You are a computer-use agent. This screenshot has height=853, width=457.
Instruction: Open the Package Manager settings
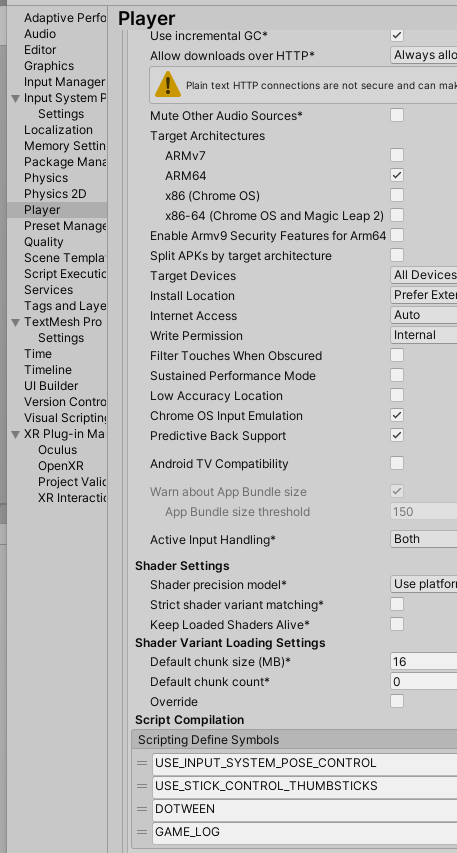click(x=65, y=162)
